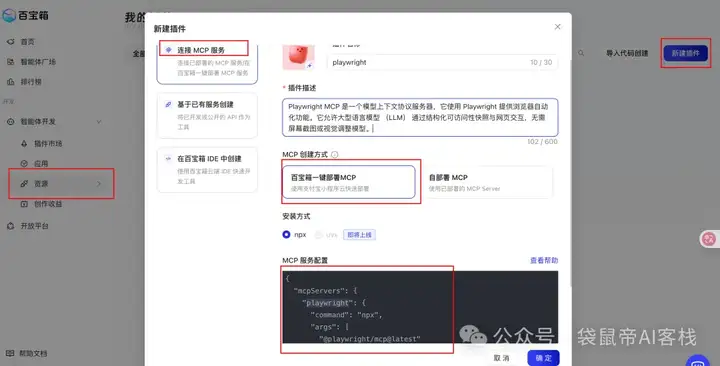
Task: Select the disabled uvx radio button
Action: [318, 235]
